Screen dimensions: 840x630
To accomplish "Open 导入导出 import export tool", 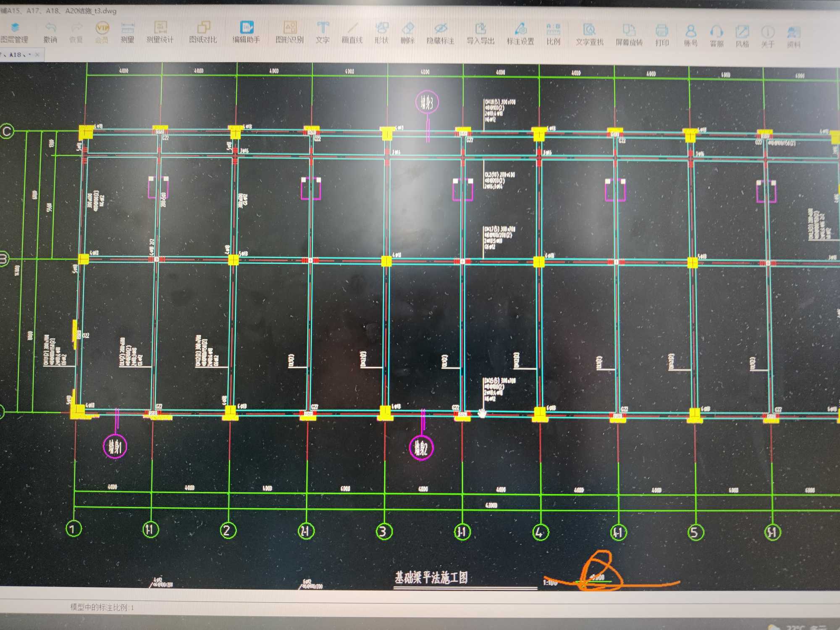I will coord(481,34).
